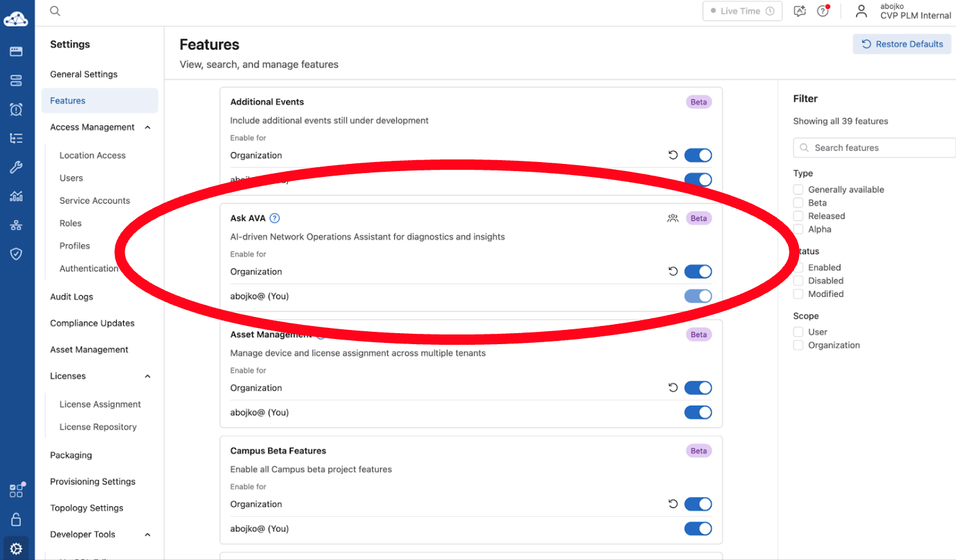Image resolution: width=956 pixels, height=560 pixels.
Task: Click the Search features input field
Action: (x=876, y=148)
